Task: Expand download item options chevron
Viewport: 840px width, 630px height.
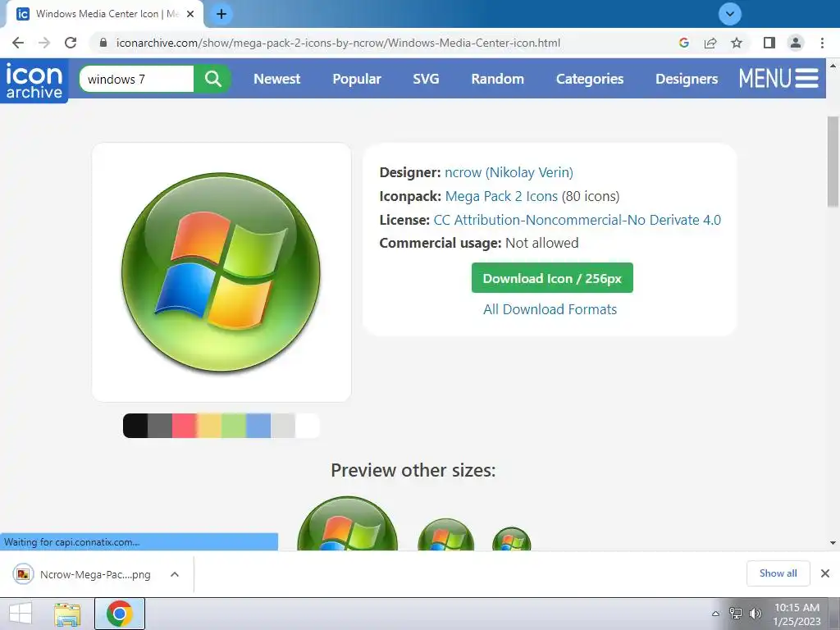Action: click(175, 574)
